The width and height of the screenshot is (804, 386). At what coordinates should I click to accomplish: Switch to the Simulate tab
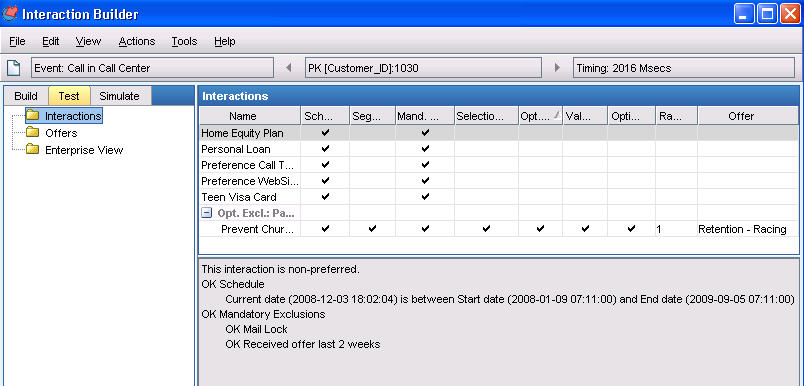point(119,96)
